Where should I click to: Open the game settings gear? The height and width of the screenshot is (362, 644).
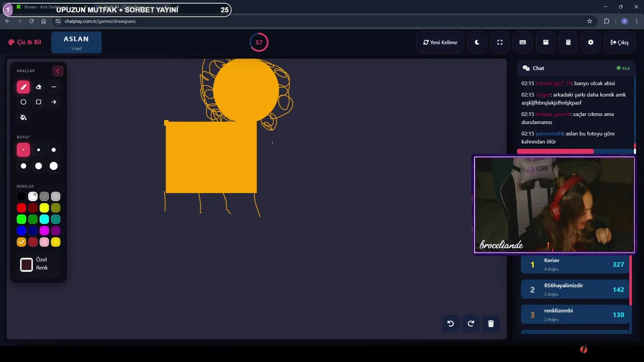point(591,42)
